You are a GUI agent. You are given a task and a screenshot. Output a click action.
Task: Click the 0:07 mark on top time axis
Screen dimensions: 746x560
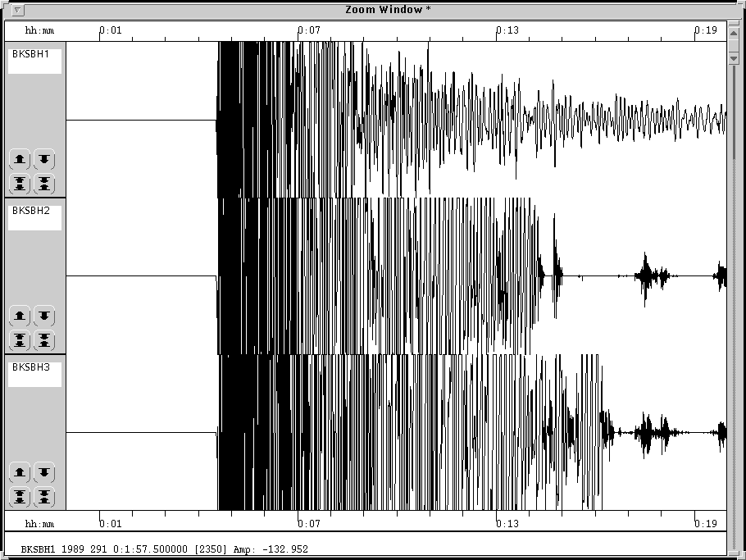click(309, 30)
